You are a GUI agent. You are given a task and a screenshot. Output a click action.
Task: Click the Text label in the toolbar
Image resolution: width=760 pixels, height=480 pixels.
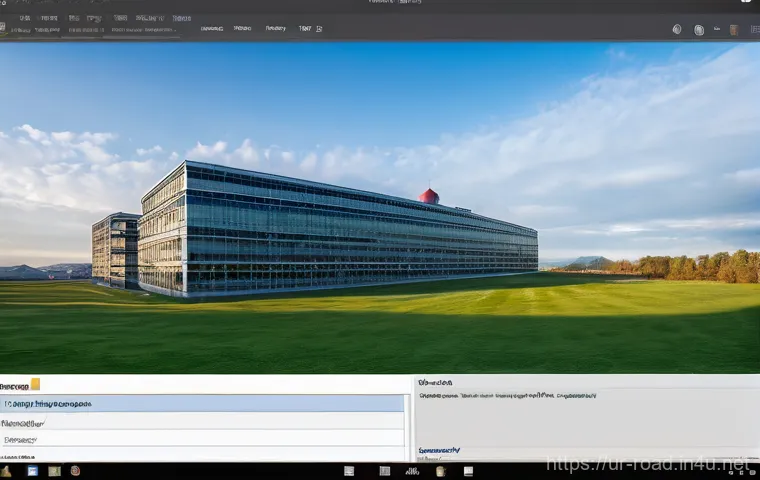[304, 29]
